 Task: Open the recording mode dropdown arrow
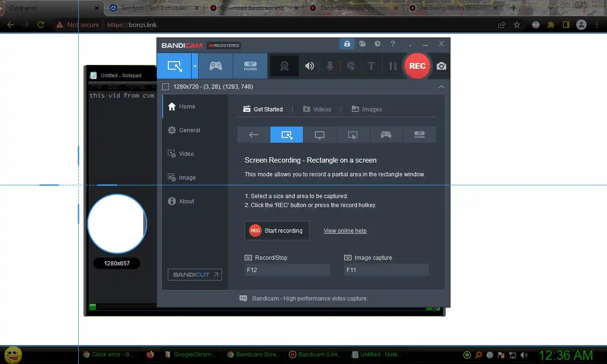[195, 66]
